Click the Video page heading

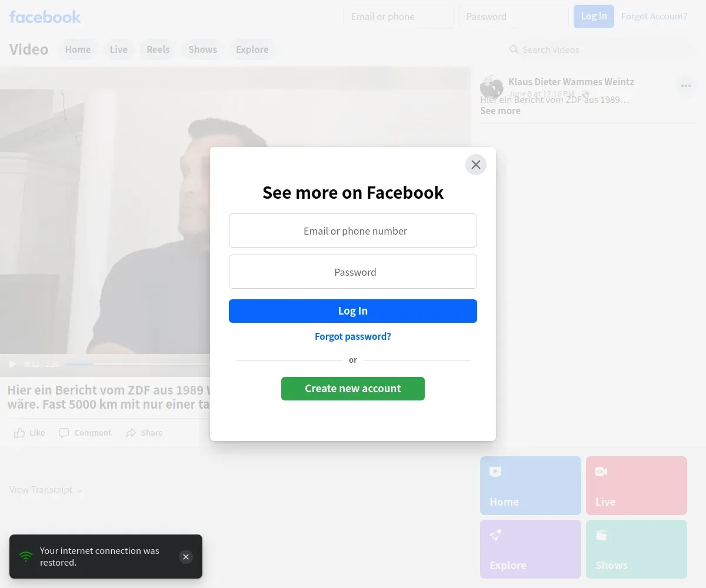[29, 49]
